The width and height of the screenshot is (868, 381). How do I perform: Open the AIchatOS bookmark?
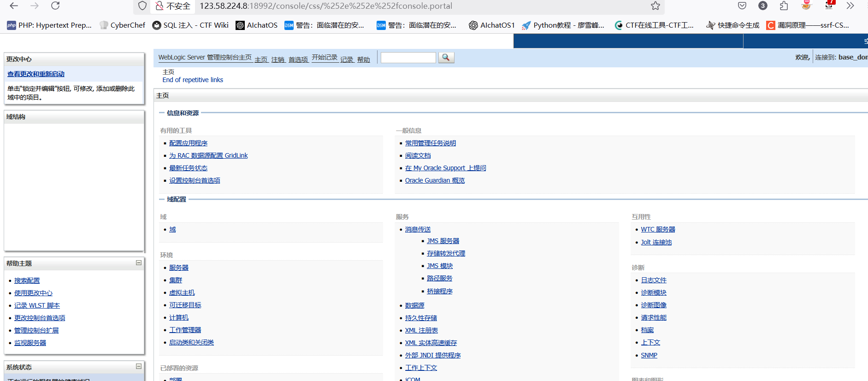(257, 25)
